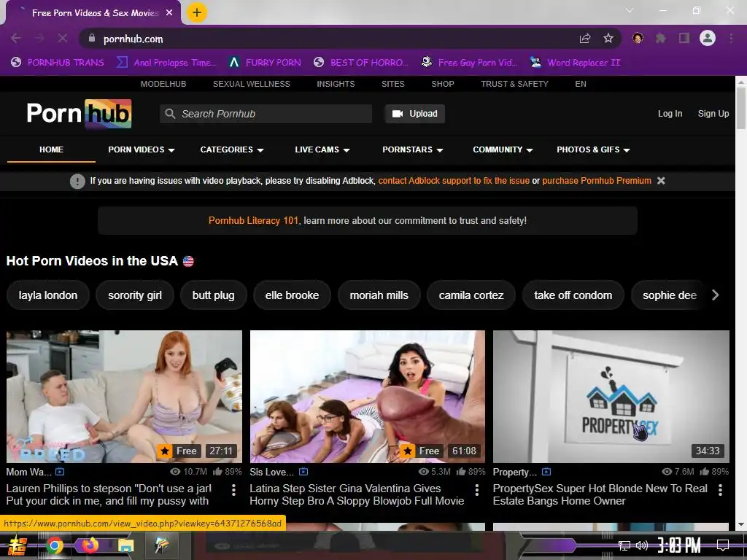Launch Chrome from the taskbar
747x560 pixels.
(x=54, y=545)
